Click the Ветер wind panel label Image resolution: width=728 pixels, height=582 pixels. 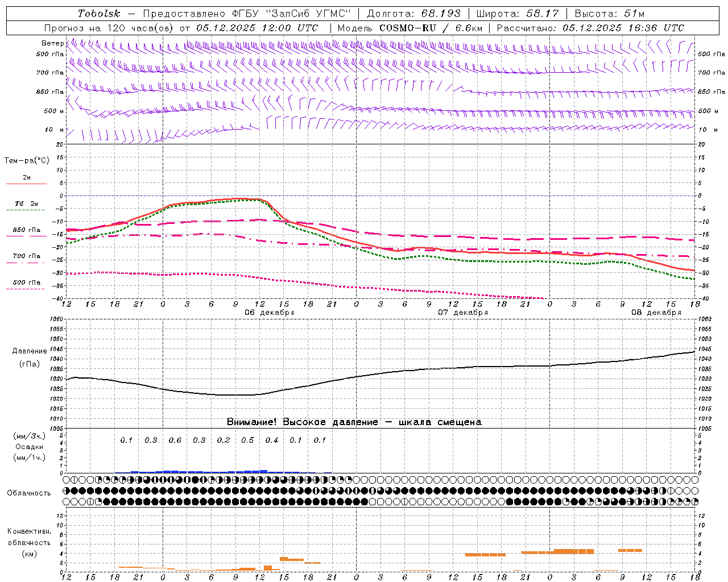[x=52, y=43]
